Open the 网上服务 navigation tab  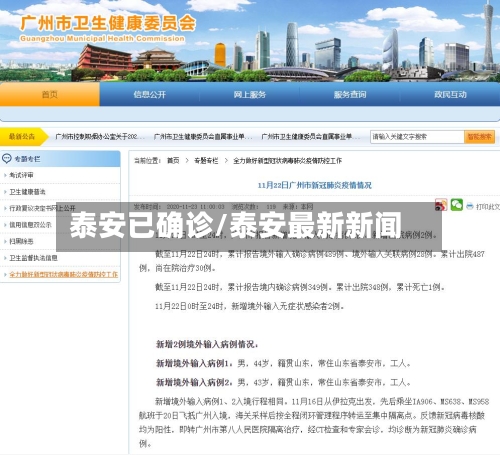[x=250, y=94]
